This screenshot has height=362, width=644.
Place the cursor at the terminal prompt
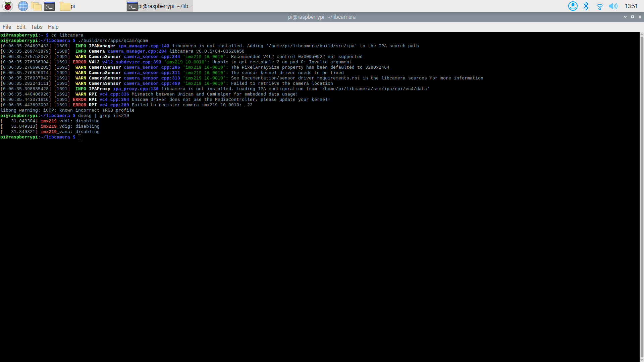pos(79,137)
